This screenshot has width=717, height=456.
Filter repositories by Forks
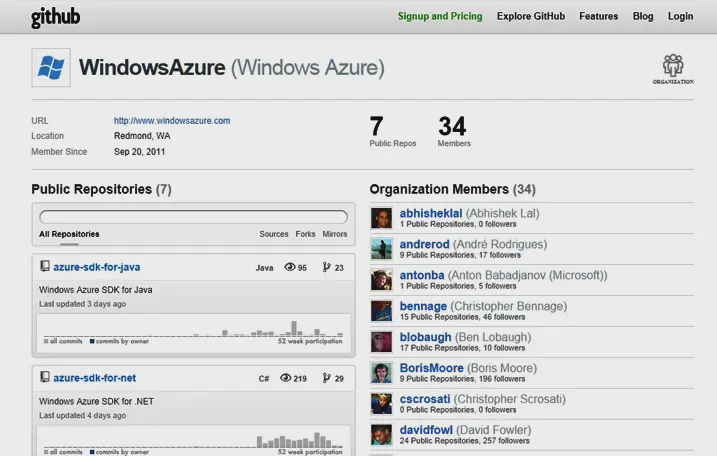click(x=305, y=234)
